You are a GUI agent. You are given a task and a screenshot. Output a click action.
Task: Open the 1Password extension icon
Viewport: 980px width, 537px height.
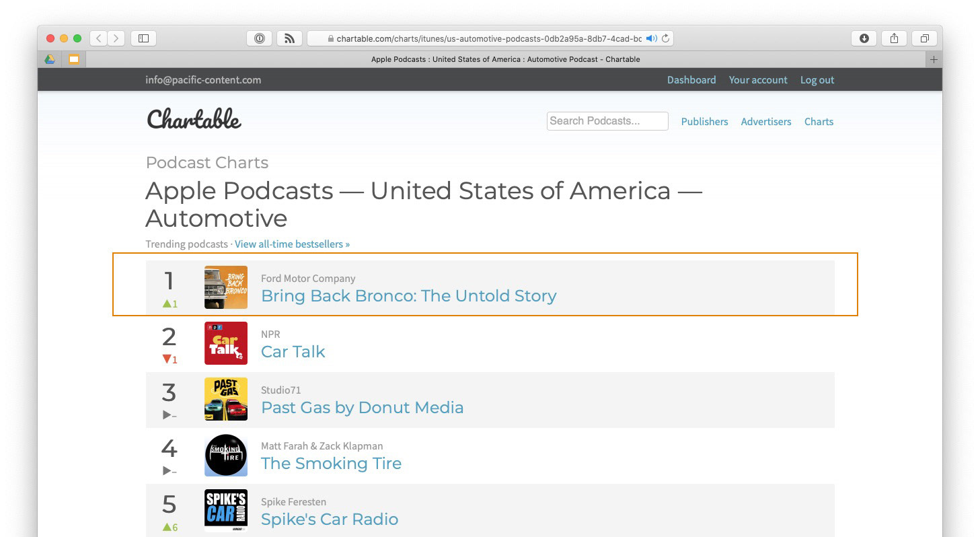point(259,38)
